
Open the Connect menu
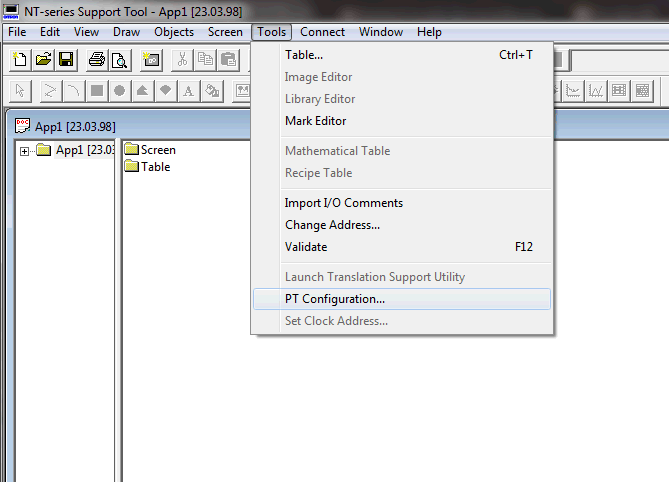pyautogui.click(x=322, y=32)
